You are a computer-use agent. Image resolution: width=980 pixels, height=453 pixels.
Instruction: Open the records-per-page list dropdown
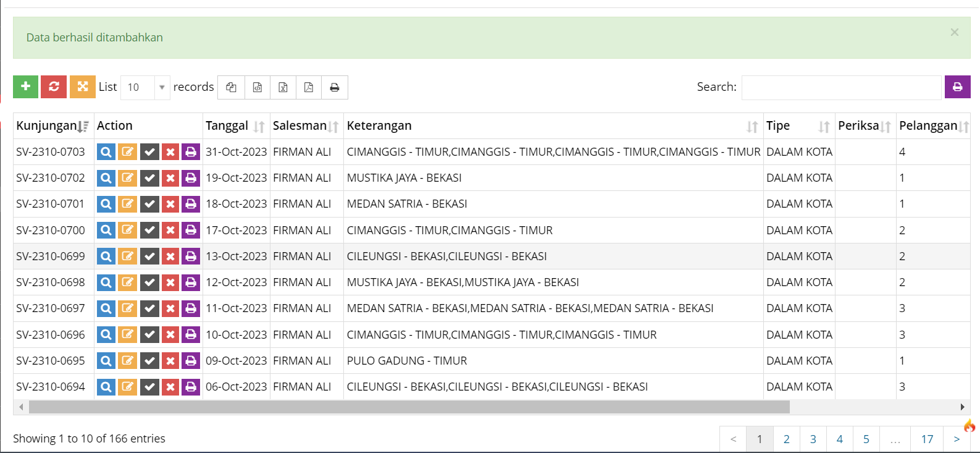[x=145, y=87]
